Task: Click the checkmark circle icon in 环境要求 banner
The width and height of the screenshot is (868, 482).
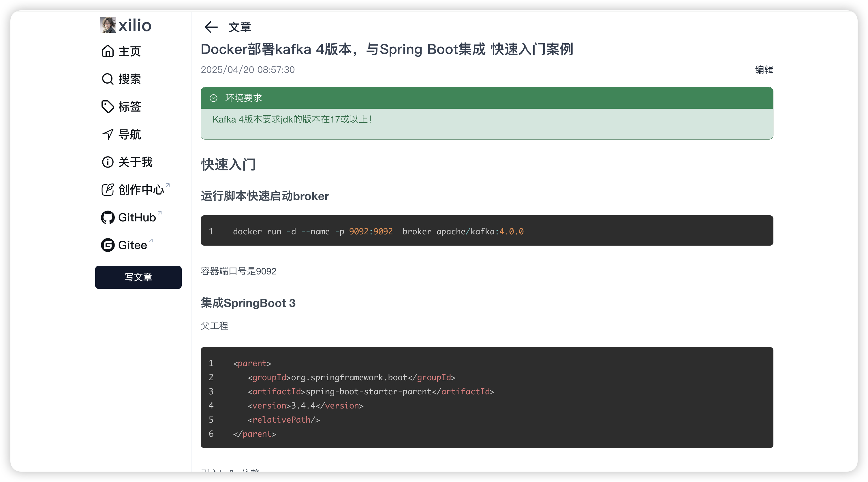Action: click(213, 98)
